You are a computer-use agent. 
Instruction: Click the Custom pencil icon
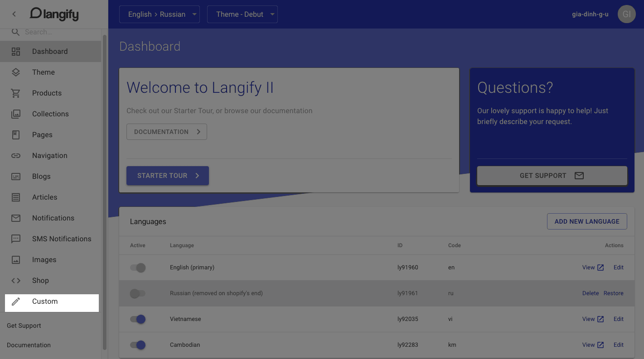click(x=16, y=302)
